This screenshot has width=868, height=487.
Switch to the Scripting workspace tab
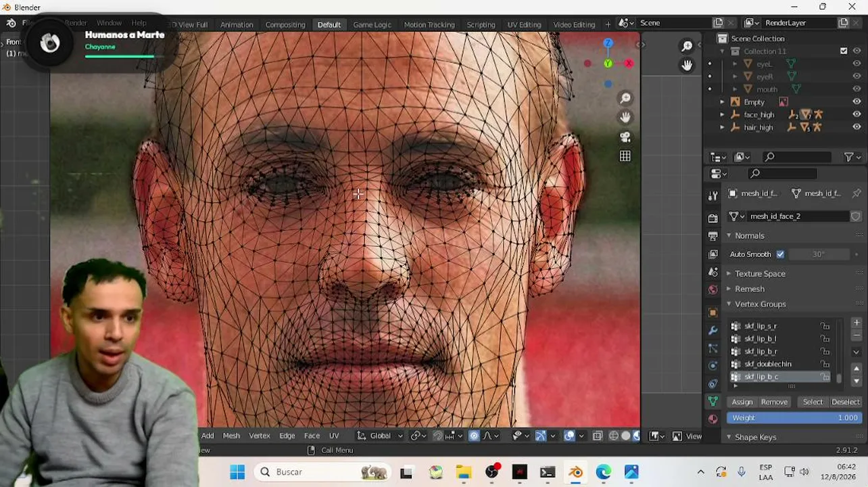point(481,24)
